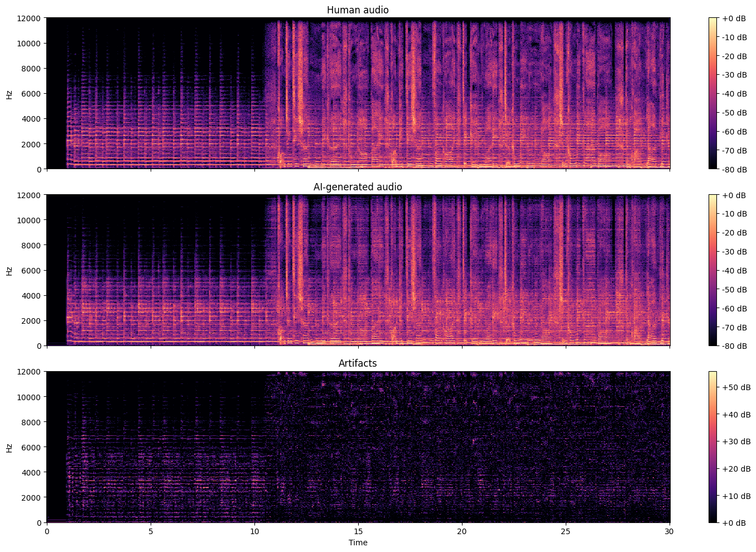Click the 6000 tick on Artifacts y-axis
This screenshot has width=756, height=552.
tap(31, 447)
